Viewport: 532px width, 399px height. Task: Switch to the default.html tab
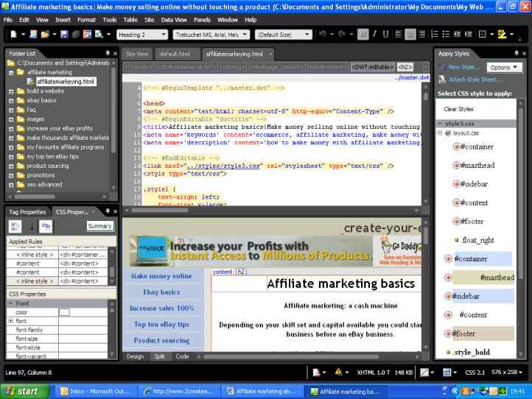(175, 54)
